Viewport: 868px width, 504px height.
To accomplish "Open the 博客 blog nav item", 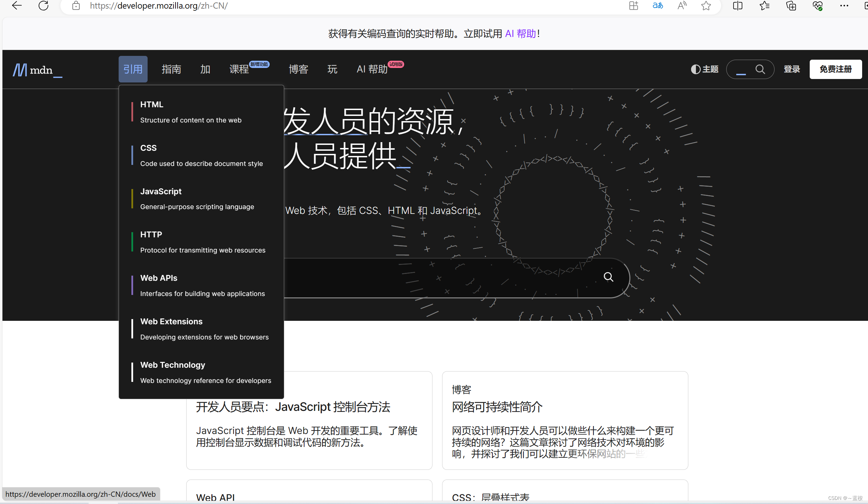I will [x=298, y=69].
